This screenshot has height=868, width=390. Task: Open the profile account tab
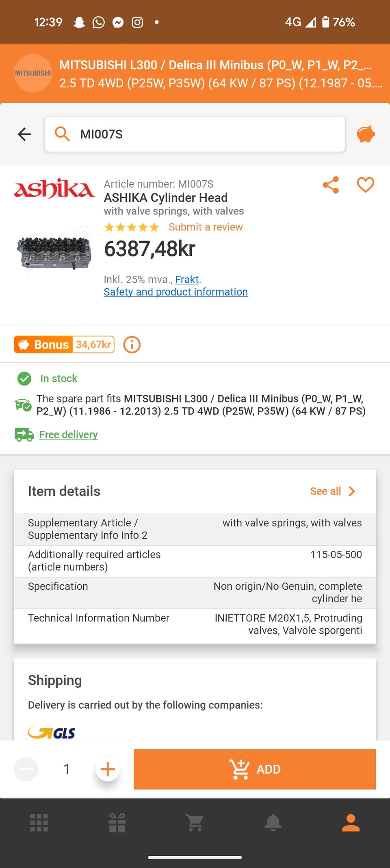click(x=351, y=823)
